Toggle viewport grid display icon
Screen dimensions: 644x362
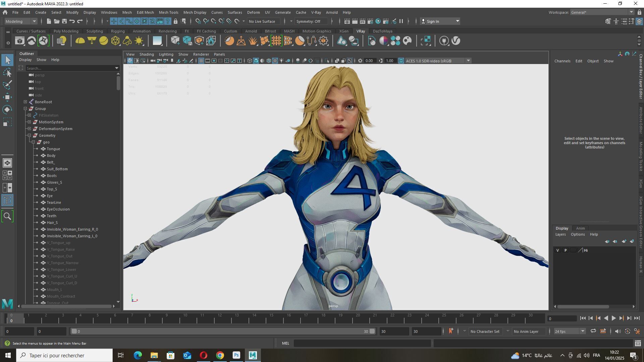pos(201,61)
